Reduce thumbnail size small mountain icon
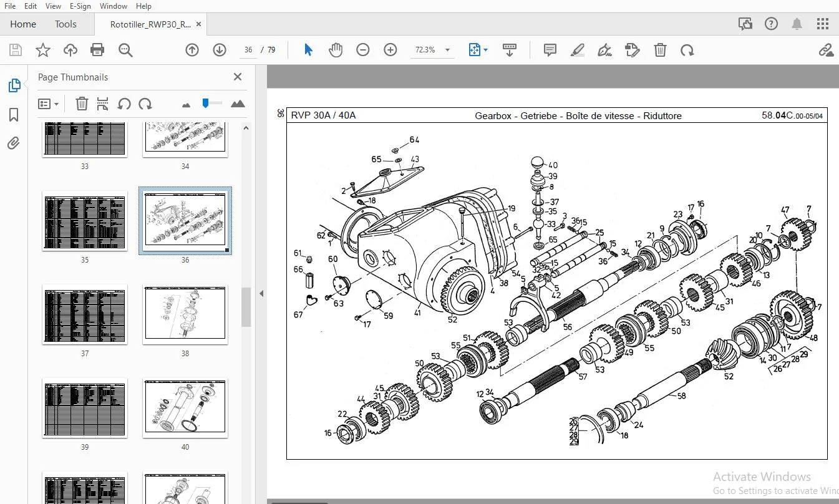Screen dimensions: 839x504 point(186,105)
